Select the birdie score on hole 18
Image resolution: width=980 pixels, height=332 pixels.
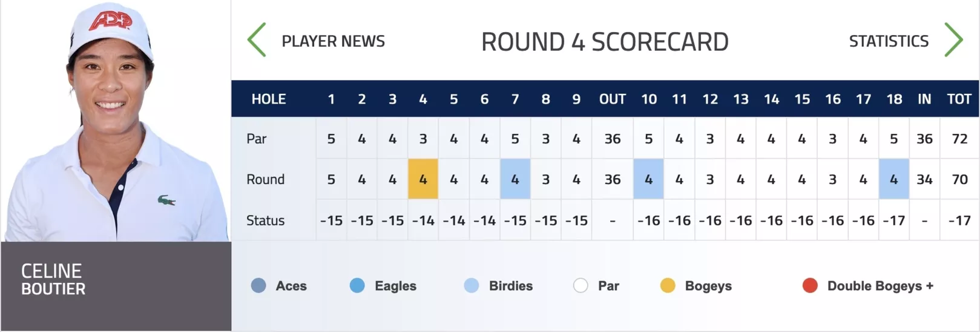point(893,179)
